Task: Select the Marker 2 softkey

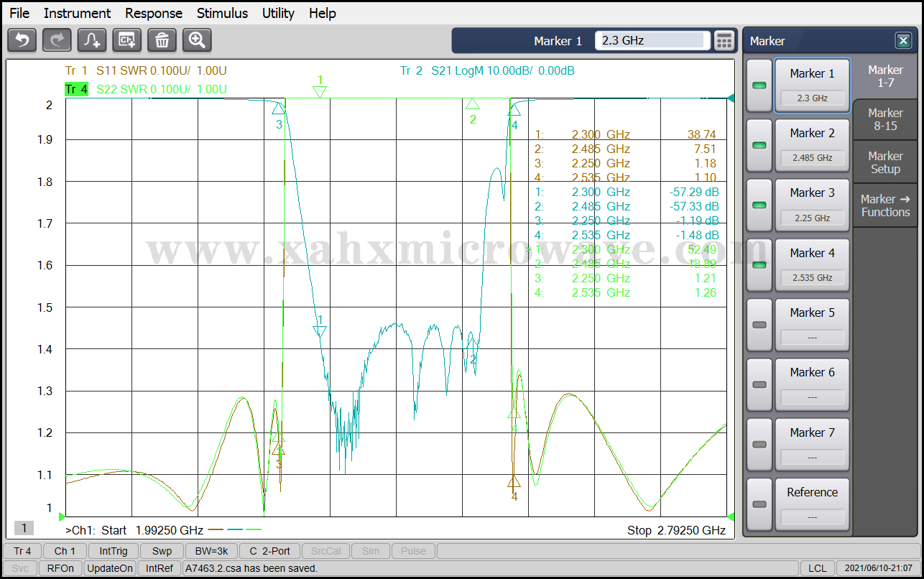Action: (812, 145)
